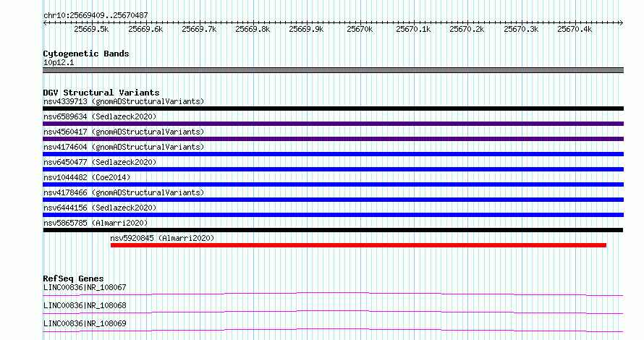This screenshot has height=340, width=644.
Task: Open variant nsv5865785 (Almarri2020) label
Action: pyautogui.click(x=96, y=223)
